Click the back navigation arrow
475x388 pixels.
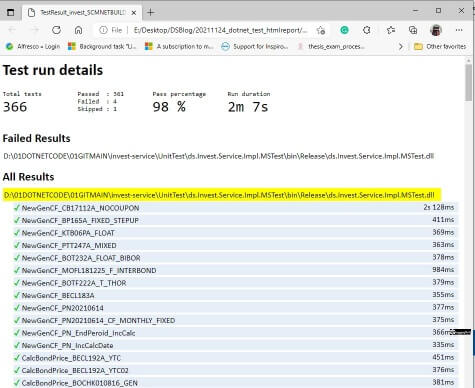point(12,30)
